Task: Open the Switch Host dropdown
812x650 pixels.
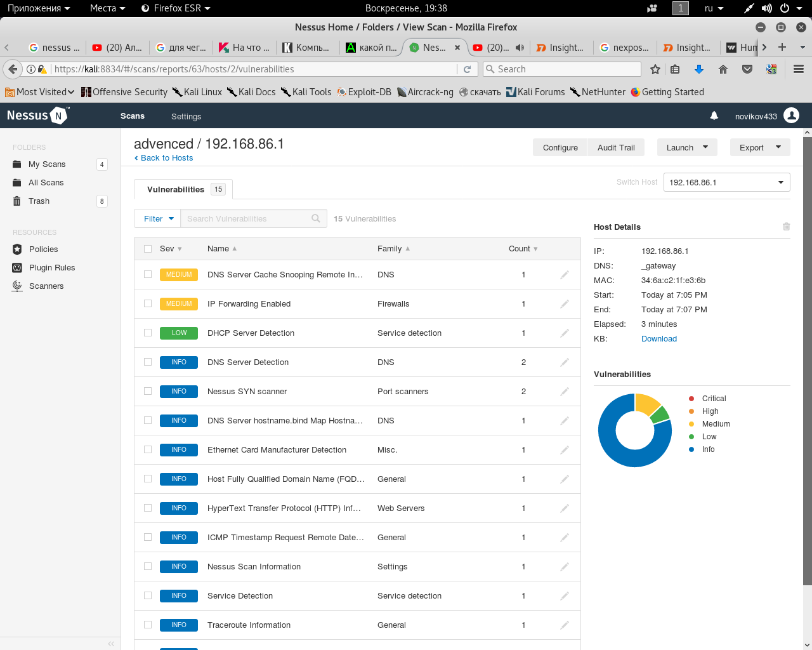Action: (x=726, y=183)
